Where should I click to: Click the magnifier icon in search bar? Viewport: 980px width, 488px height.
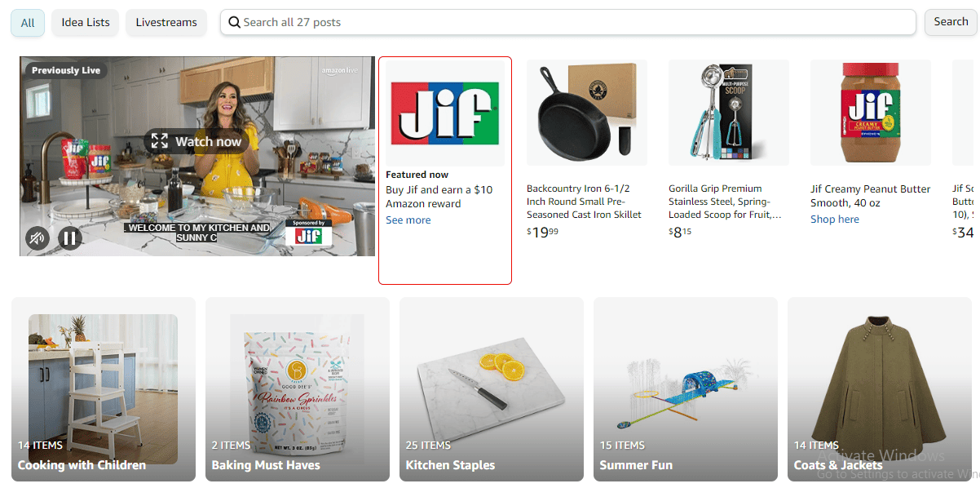[x=235, y=22]
